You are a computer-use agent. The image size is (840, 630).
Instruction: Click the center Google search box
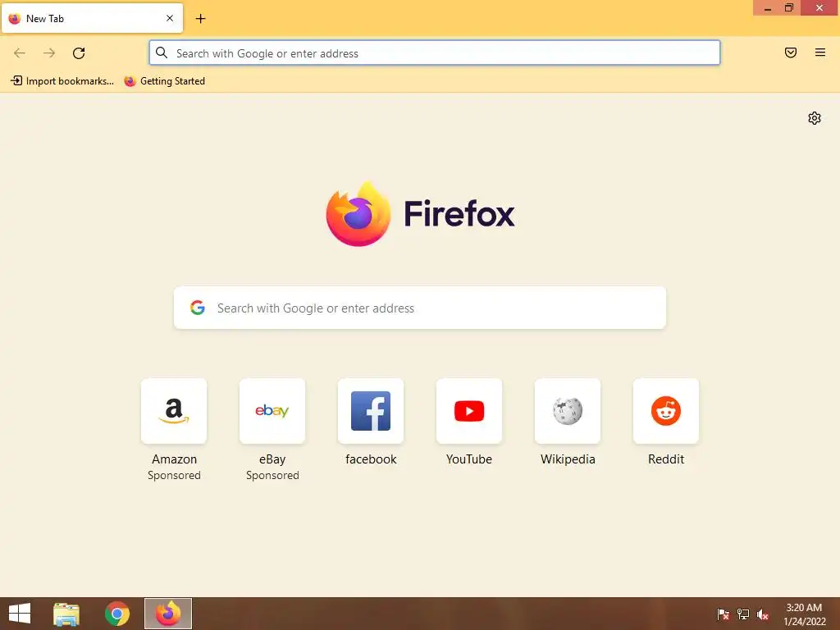pos(420,308)
